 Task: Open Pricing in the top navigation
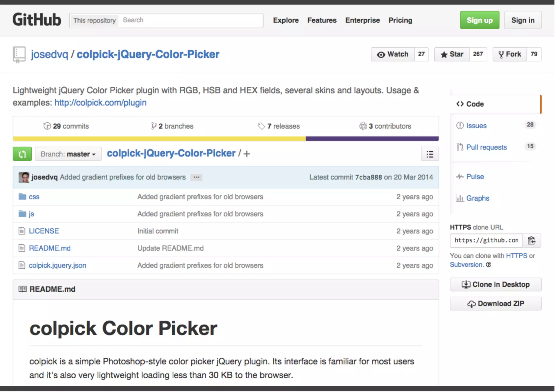[x=400, y=20]
